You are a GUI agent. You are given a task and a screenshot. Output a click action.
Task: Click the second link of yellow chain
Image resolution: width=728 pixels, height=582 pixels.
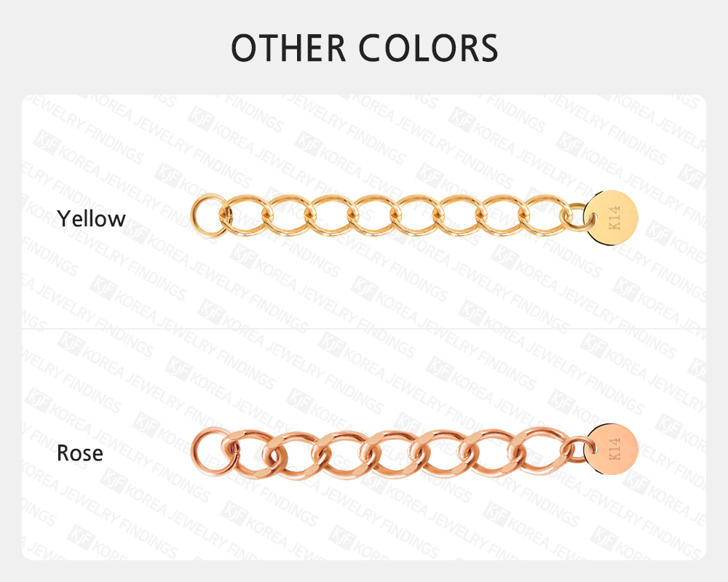coord(290,215)
